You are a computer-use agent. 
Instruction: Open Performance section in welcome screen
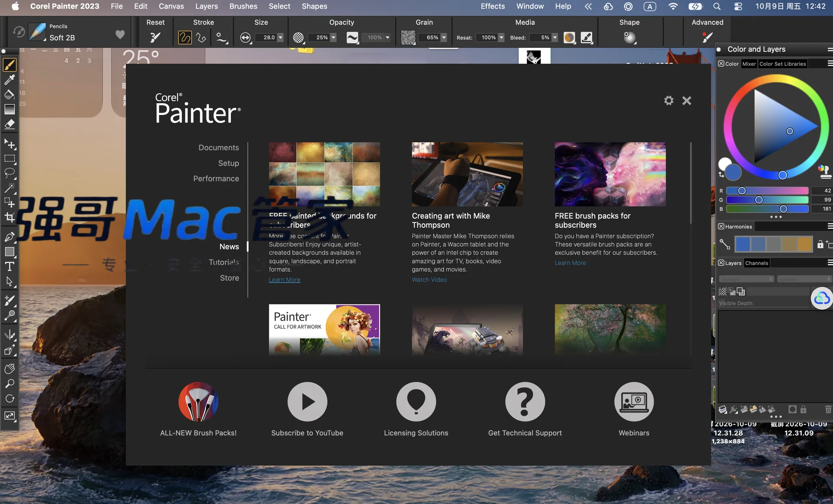[216, 179]
